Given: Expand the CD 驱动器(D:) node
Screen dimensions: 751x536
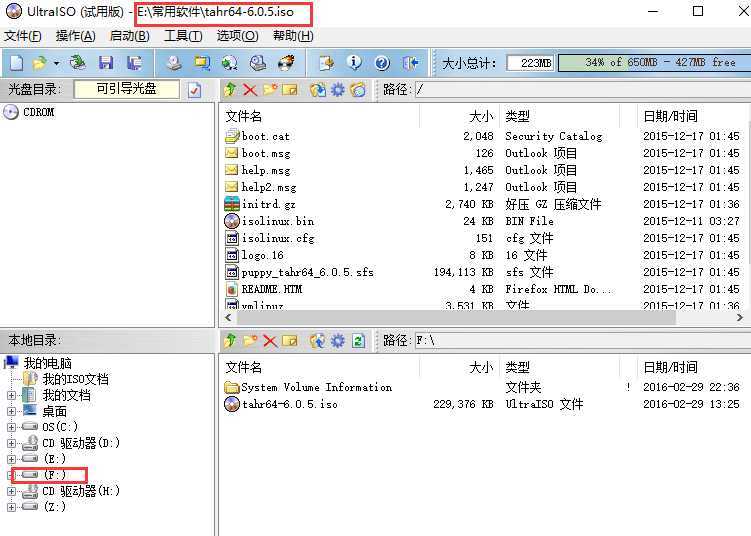Looking at the screenshot, I should click(x=11, y=444).
